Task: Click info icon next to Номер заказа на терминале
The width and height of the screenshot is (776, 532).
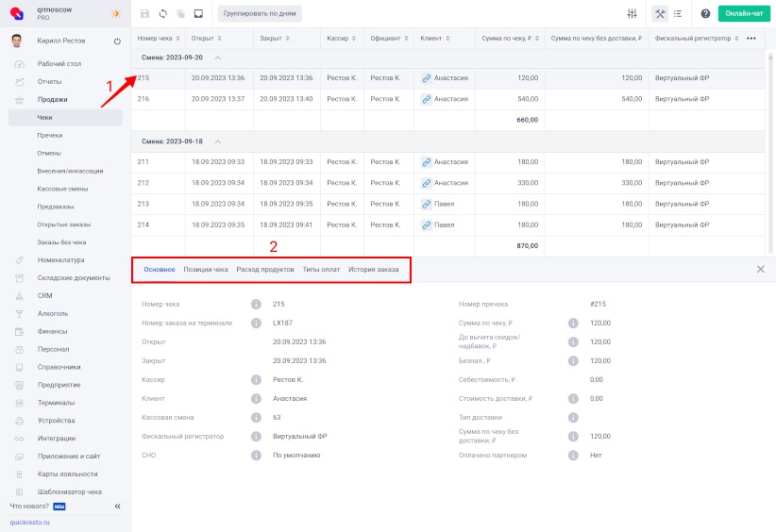Action: click(x=256, y=323)
